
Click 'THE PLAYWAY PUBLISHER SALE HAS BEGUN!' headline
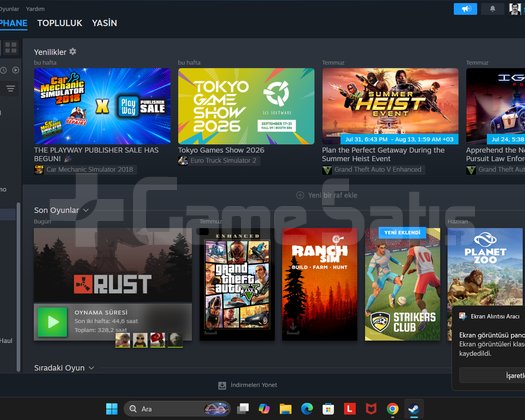(96, 154)
